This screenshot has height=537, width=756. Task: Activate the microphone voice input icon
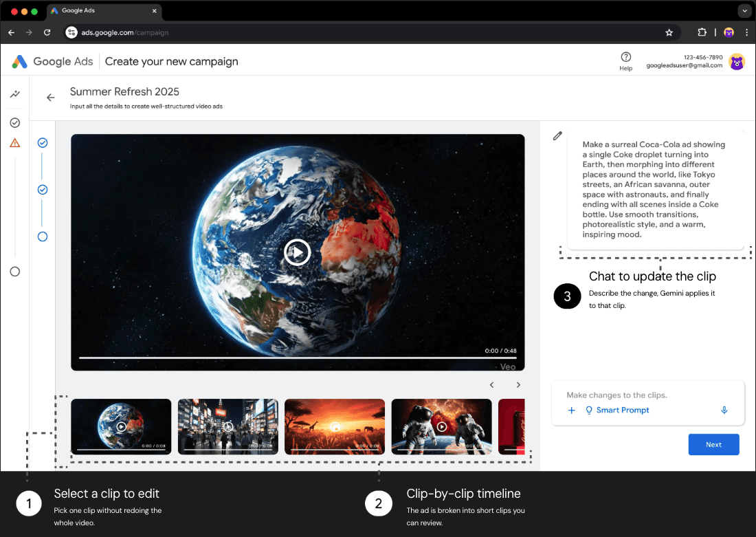click(724, 410)
